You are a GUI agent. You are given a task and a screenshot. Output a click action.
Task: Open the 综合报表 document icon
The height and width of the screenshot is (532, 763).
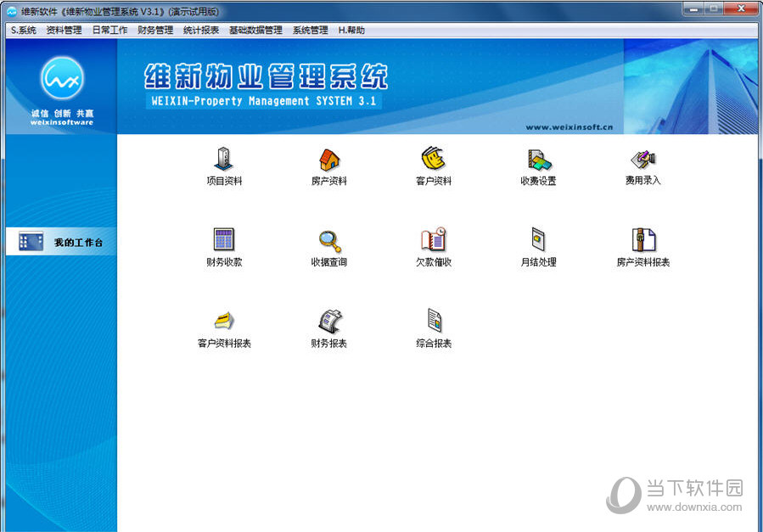[x=434, y=321]
